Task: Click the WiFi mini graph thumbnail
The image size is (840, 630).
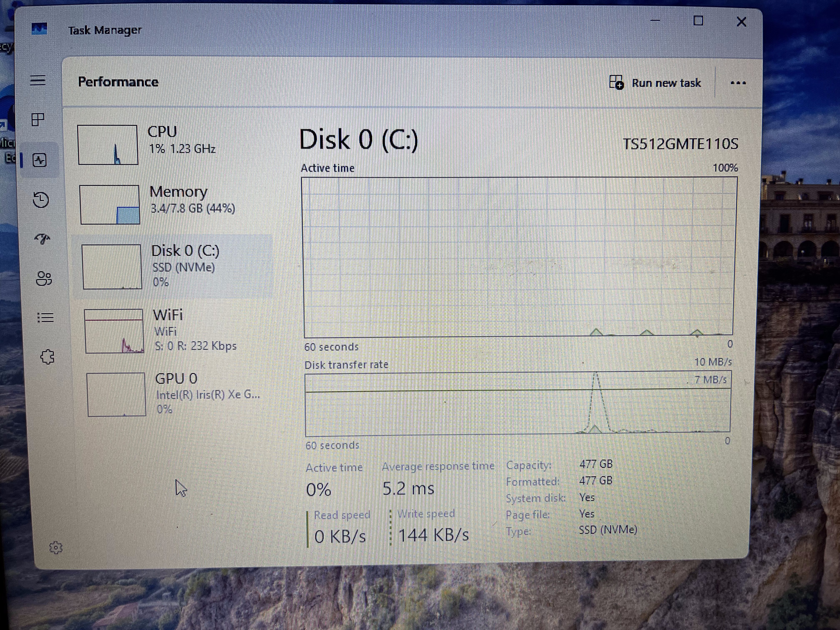Action: tap(114, 331)
